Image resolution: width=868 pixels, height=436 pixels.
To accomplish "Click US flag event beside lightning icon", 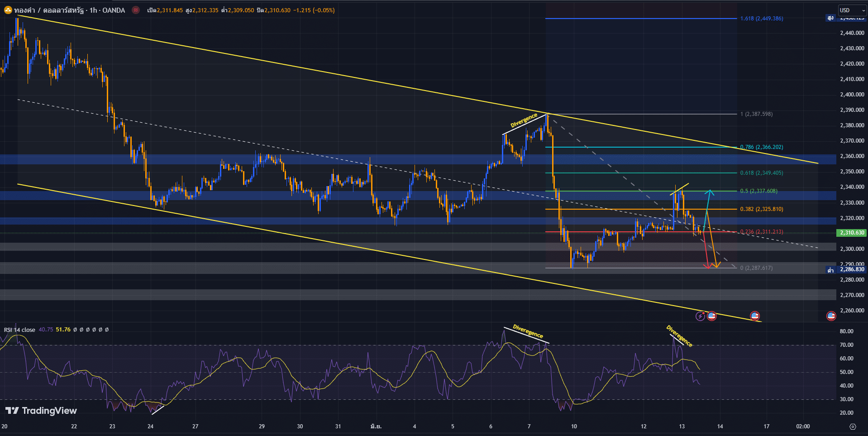I will [x=712, y=316].
